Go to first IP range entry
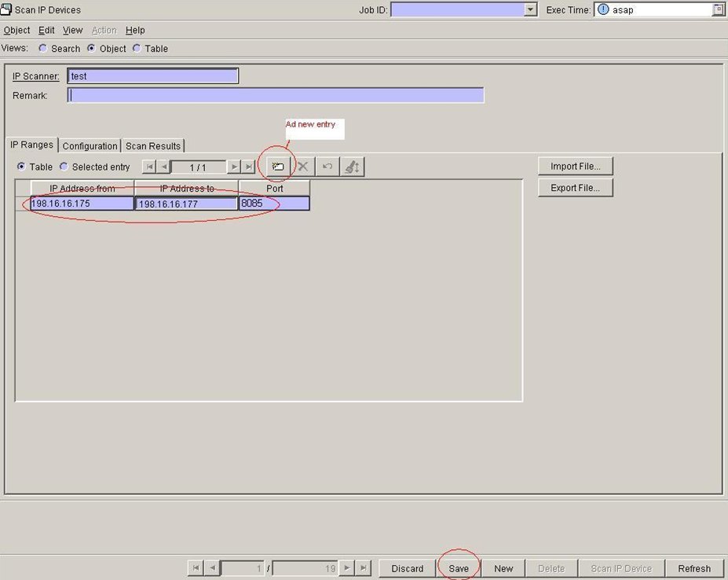The width and height of the screenshot is (728, 580). [x=149, y=167]
